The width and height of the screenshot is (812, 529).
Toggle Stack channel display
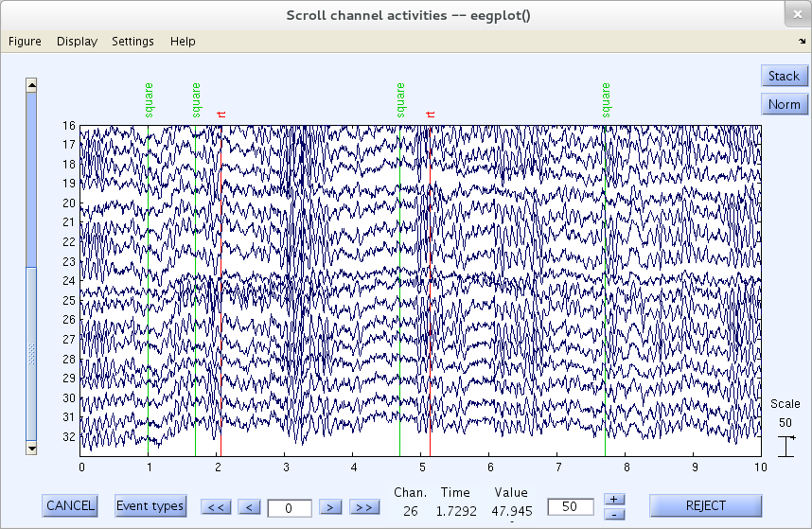(x=784, y=76)
